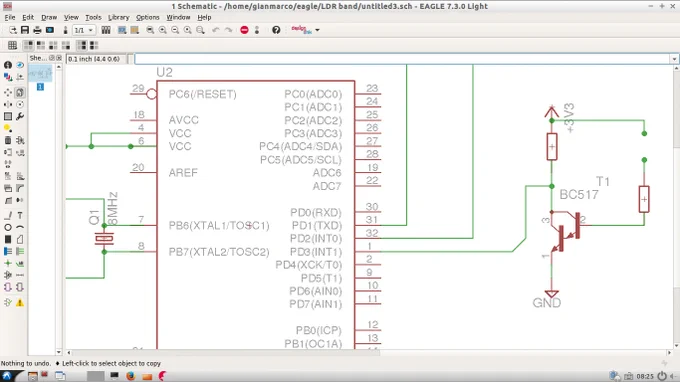Viewport: 680px width, 382px height.
Task: Open the command line history dropdown
Action: click(674, 59)
